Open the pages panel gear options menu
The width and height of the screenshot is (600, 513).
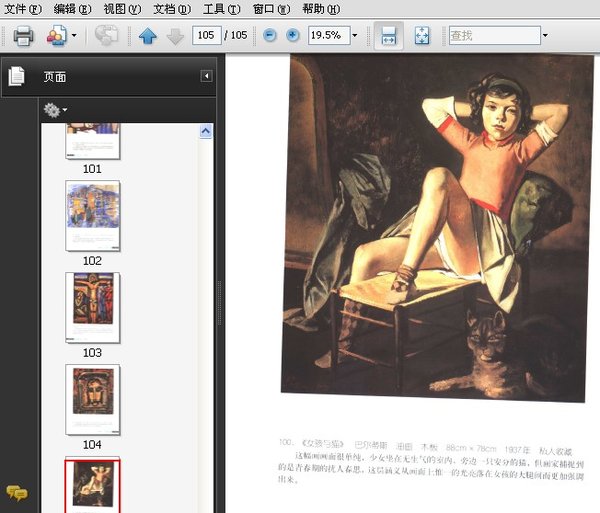[54, 109]
